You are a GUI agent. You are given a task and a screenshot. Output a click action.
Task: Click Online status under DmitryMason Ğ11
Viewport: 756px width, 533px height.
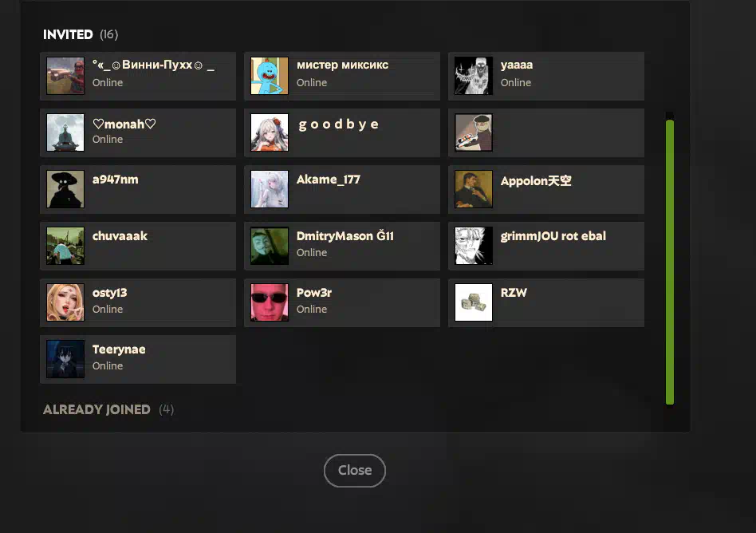coord(312,253)
